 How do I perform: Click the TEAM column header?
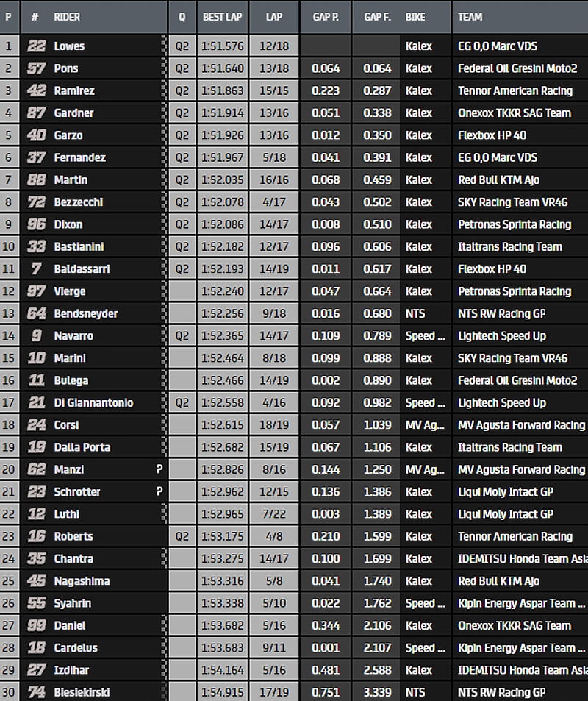click(470, 16)
